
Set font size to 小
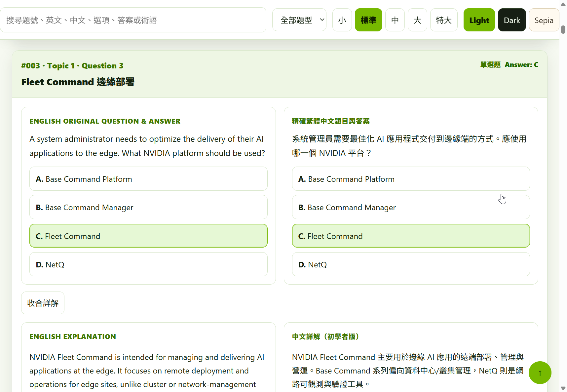point(342,20)
